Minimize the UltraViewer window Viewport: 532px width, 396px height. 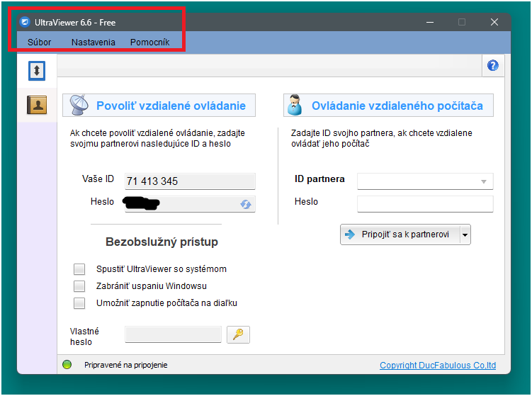pyautogui.click(x=430, y=23)
